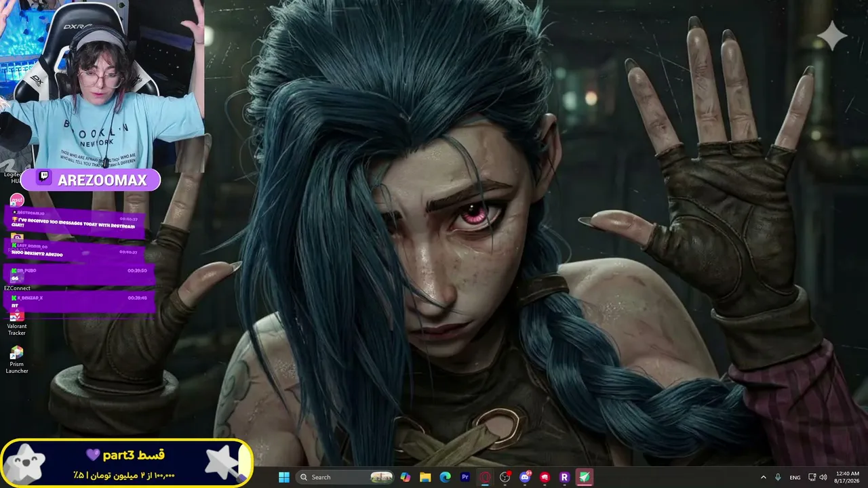Open the clock and calendar flyout

(x=848, y=477)
